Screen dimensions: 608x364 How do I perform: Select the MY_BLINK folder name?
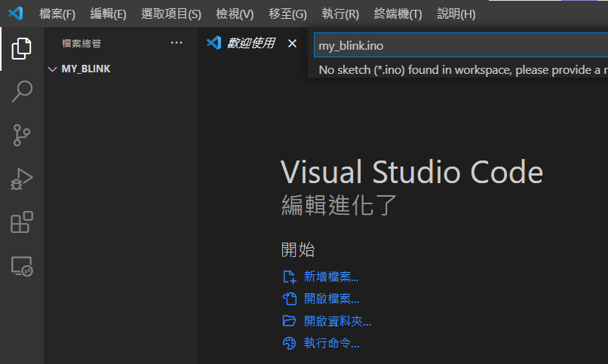pyautogui.click(x=86, y=69)
